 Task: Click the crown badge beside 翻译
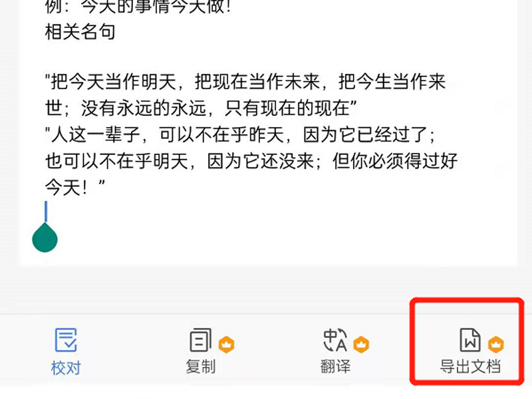(361, 344)
